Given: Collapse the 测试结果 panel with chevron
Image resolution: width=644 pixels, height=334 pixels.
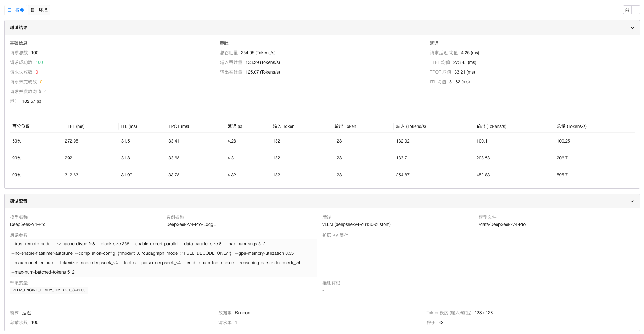Looking at the screenshot, I should click(632, 28).
